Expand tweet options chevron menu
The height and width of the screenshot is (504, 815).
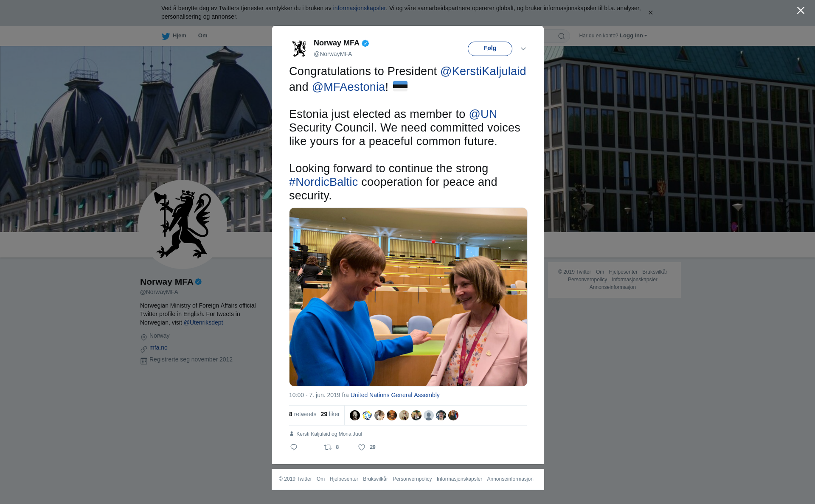point(523,49)
